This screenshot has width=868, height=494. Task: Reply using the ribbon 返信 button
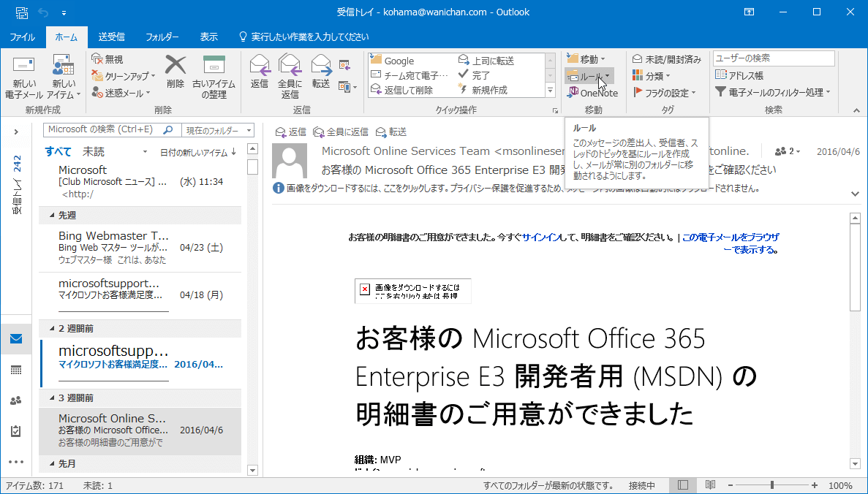click(259, 72)
